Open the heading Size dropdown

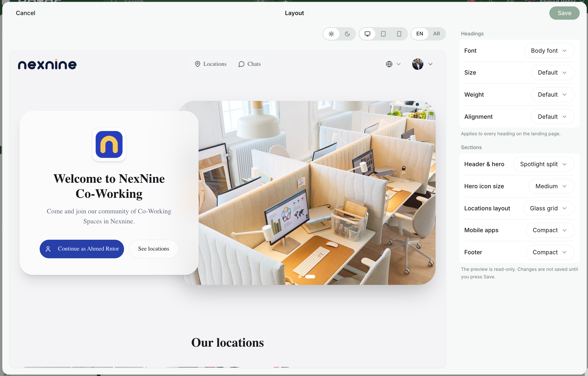pyautogui.click(x=553, y=73)
